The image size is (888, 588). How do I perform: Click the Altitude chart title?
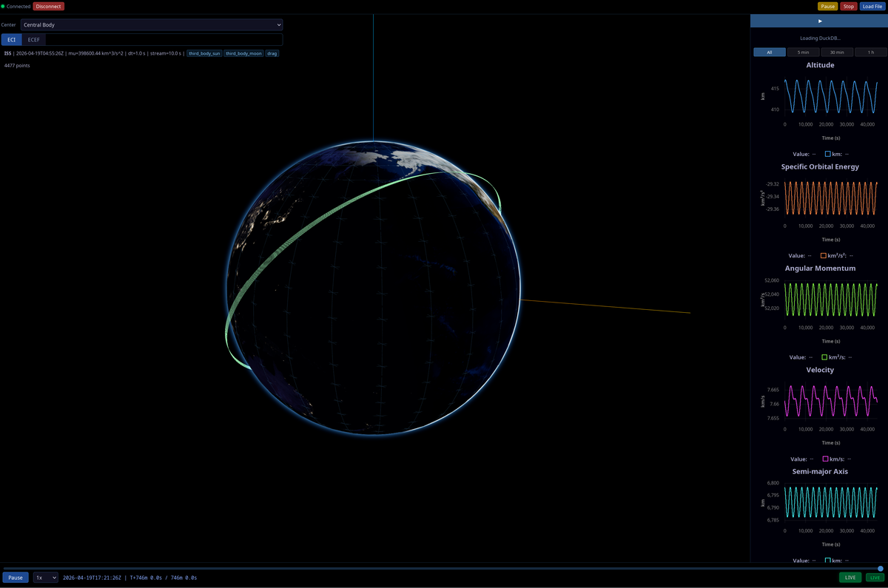click(820, 65)
